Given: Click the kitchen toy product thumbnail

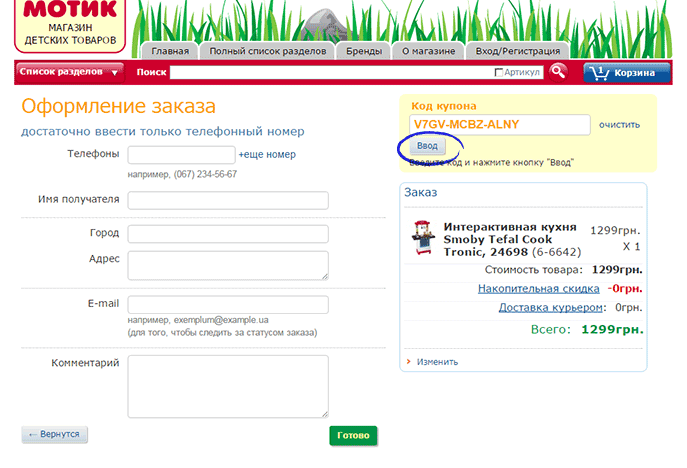Looking at the screenshot, I should [x=421, y=237].
